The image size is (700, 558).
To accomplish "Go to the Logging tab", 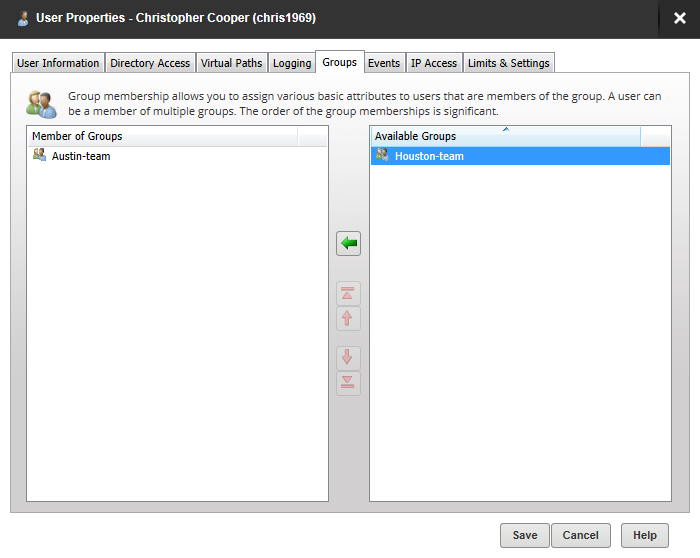I will [292, 63].
